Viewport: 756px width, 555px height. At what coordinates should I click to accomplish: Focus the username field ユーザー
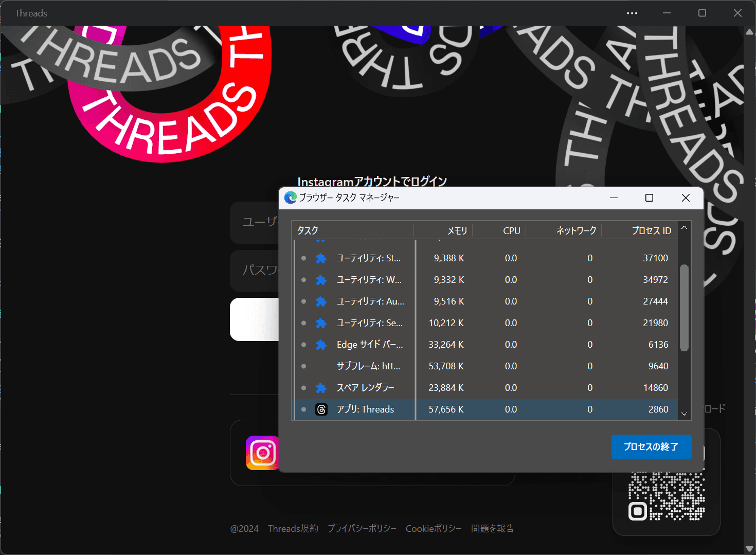coord(254,222)
